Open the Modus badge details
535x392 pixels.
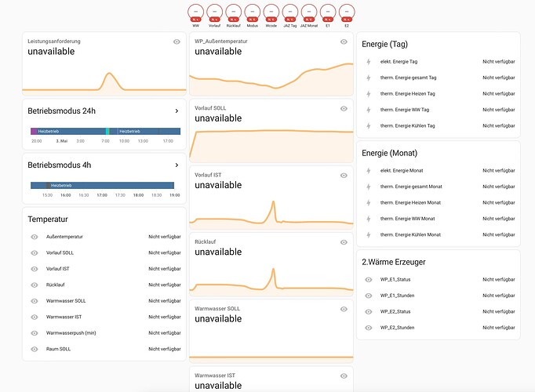pyautogui.click(x=252, y=13)
